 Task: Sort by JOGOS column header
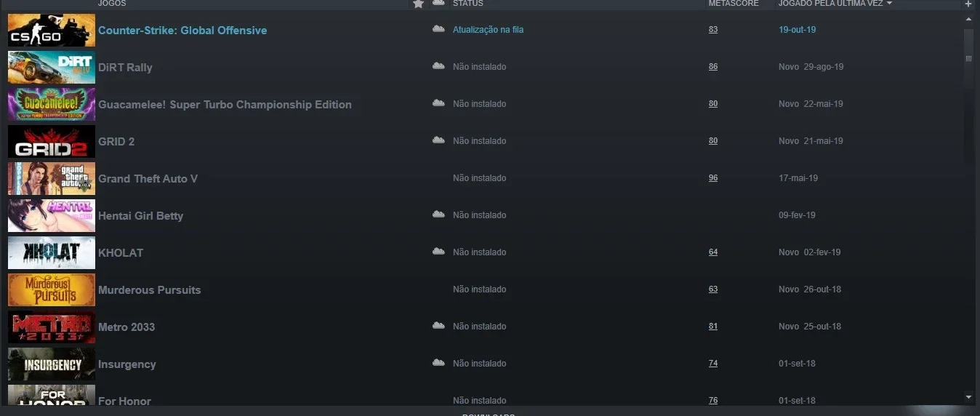click(112, 4)
